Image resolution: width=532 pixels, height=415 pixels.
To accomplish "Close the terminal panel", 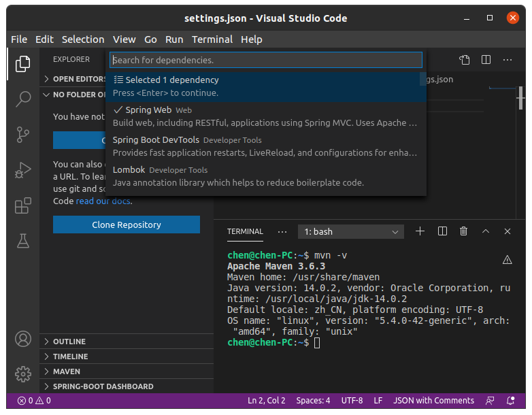I will (508, 231).
